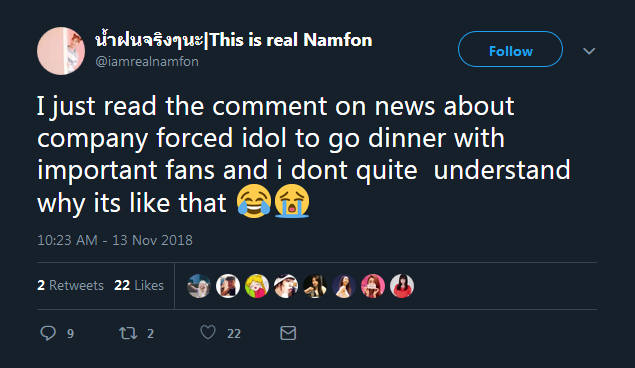The width and height of the screenshot is (635, 368).
Task: Click the reply speech bubble icon
Action: click(x=48, y=333)
